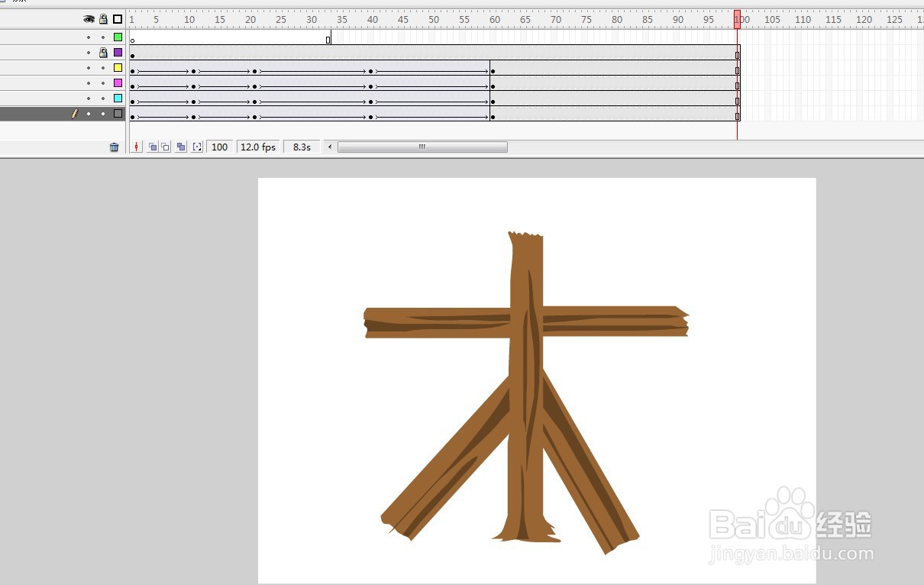Select the vertical wooden trunk on stage
Screen dimensions: 924x585
pyautogui.click(x=525, y=387)
